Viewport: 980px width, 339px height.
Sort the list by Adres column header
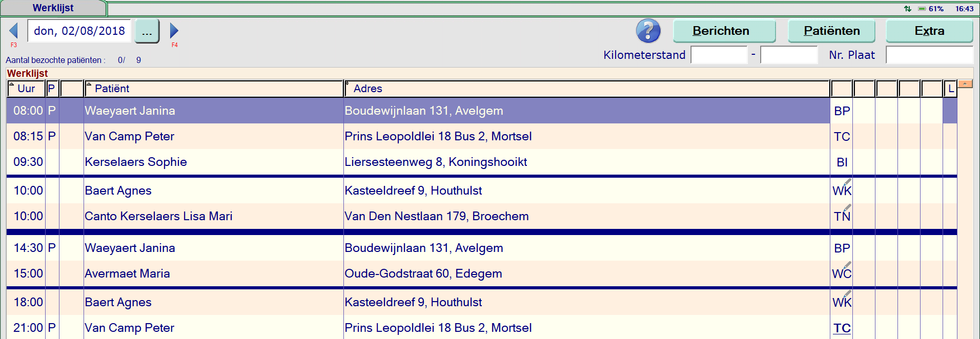tap(586, 89)
